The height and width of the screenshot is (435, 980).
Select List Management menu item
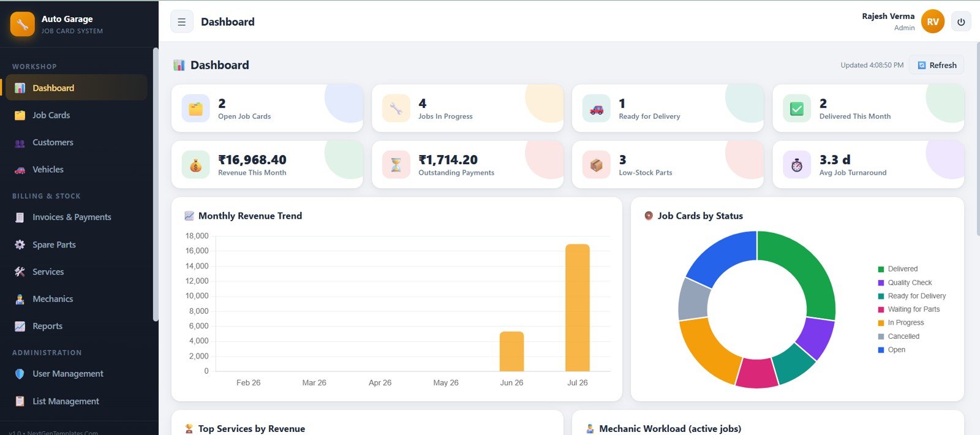coord(76,401)
